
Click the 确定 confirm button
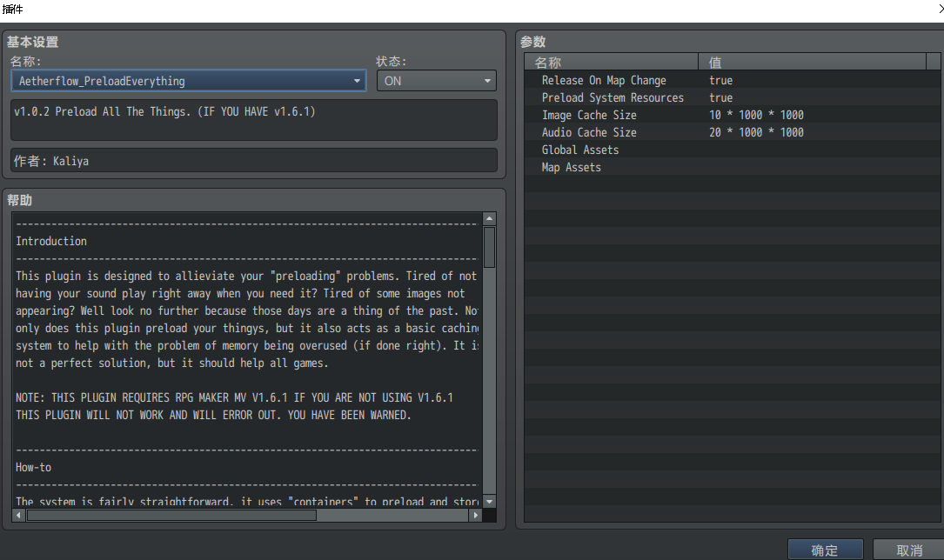coord(825,550)
